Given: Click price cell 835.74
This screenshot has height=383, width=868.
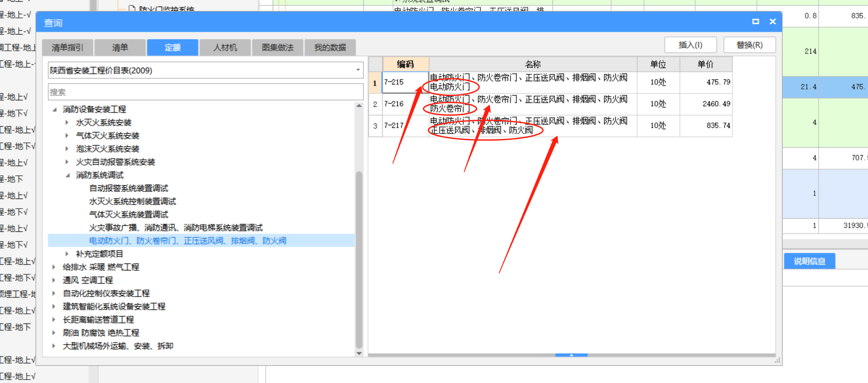Looking at the screenshot, I should [x=706, y=126].
